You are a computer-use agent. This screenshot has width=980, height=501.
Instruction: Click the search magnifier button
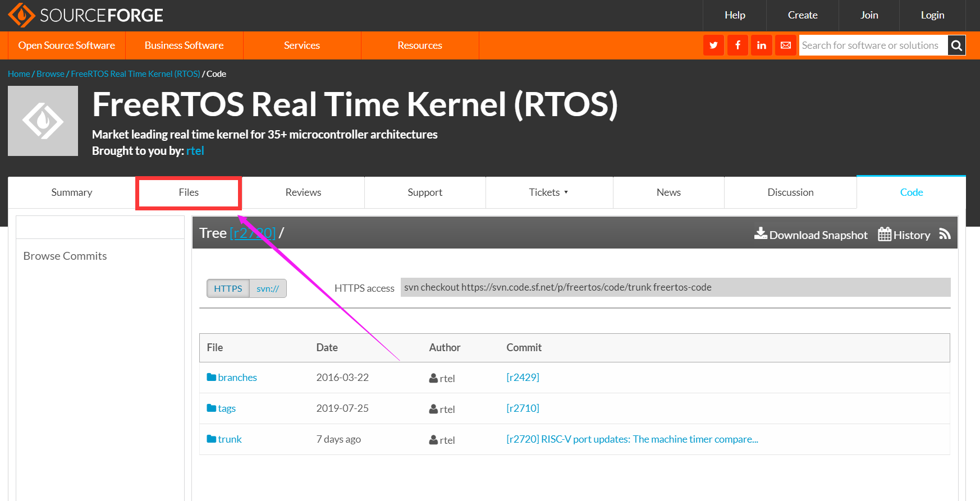[957, 45]
